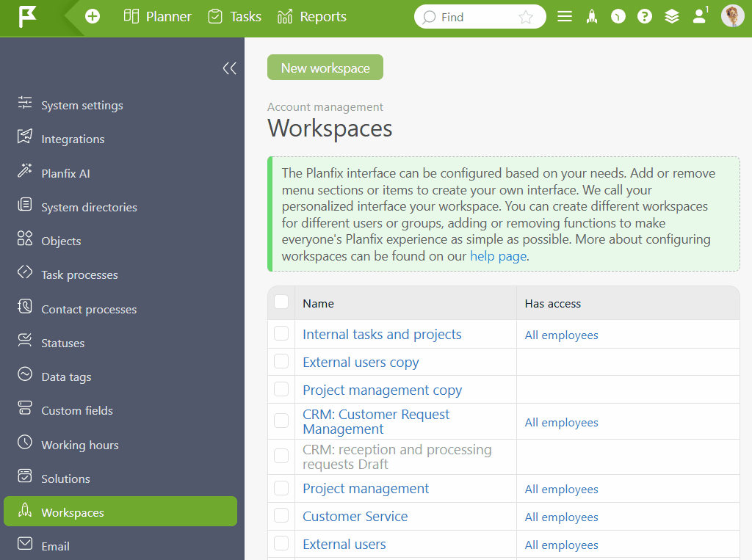The height and width of the screenshot is (560, 752).
Task: Toggle the select-all header checkbox
Action: coord(281,302)
